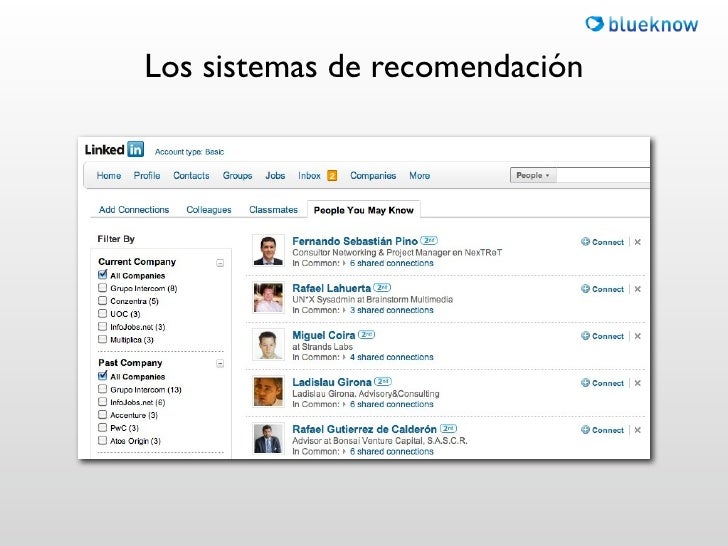Image resolution: width=728 pixels, height=546 pixels.
Task: Click 2nd degree badge beside Rafael Gutierrez de Calderón
Action: click(448, 428)
